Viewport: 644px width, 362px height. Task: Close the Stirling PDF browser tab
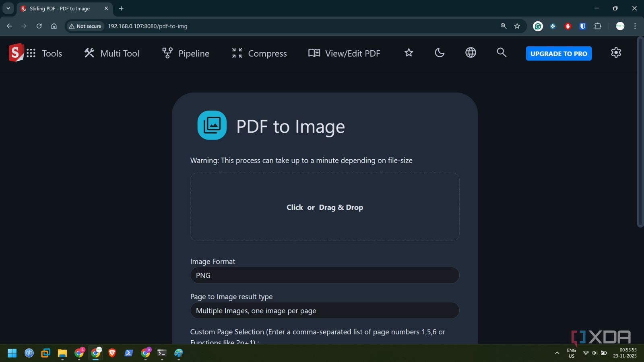click(106, 8)
